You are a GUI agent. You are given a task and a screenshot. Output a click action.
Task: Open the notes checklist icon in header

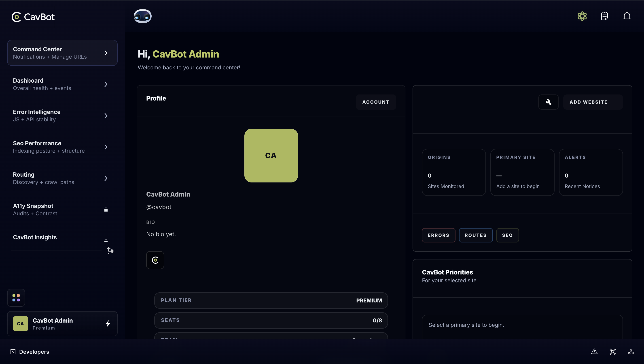[604, 16]
